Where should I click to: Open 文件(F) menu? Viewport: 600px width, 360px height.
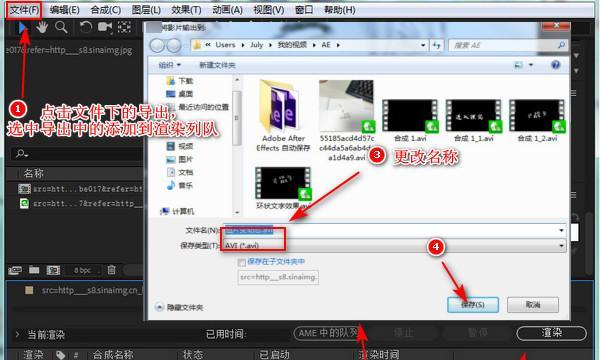pyautogui.click(x=24, y=10)
